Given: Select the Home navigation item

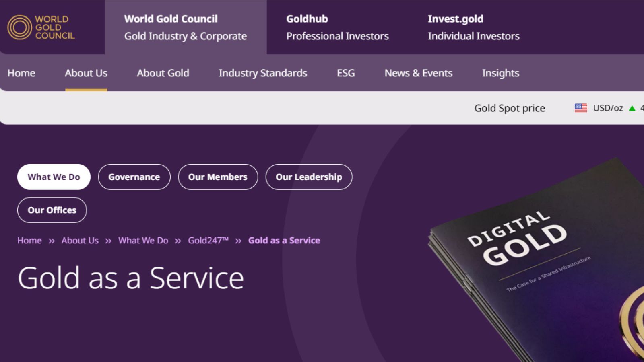Looking at the screenshot, I should (x=21, y=73).
